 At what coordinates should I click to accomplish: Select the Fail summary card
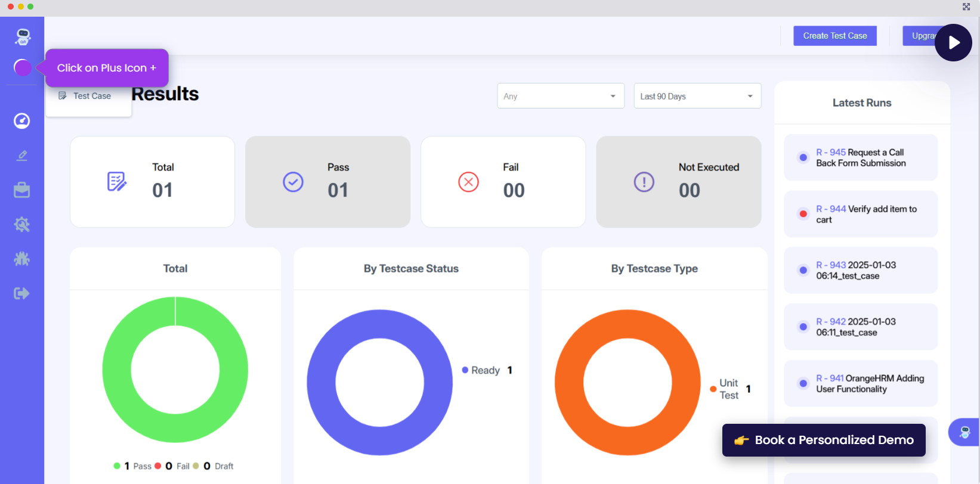click(503, 182)
